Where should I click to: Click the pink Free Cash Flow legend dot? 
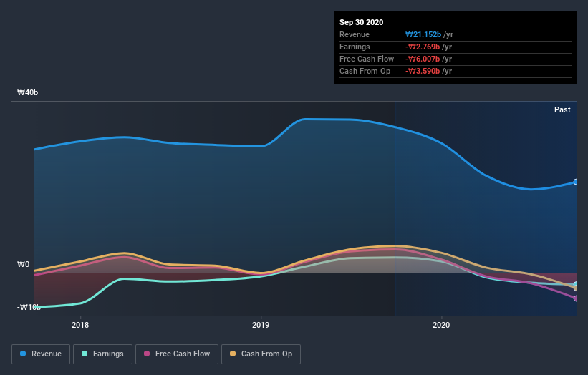coord(147,354)
